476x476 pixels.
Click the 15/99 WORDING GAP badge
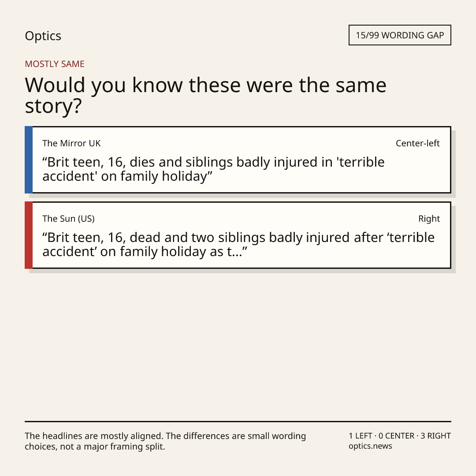[400, 35]
